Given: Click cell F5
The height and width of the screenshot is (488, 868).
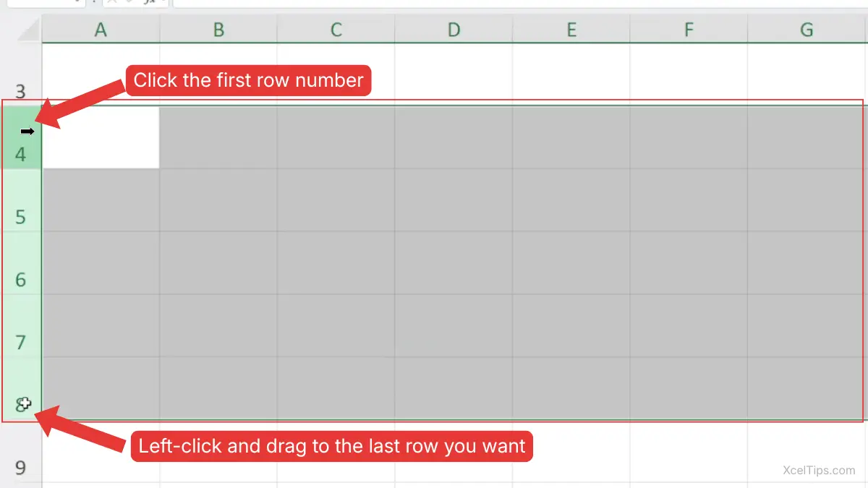Looking at the screenshot, I should click(x=689, y=200).
